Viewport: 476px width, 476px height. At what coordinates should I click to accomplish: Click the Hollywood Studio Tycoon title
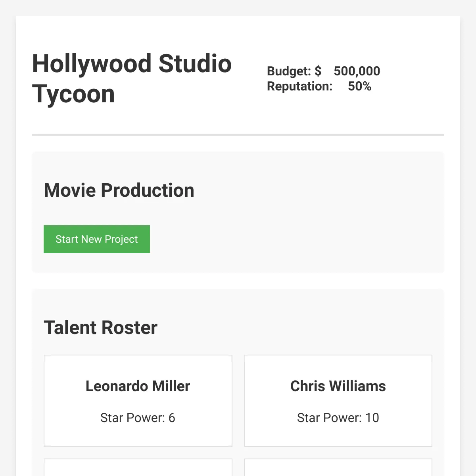click(x=132, y=79)
